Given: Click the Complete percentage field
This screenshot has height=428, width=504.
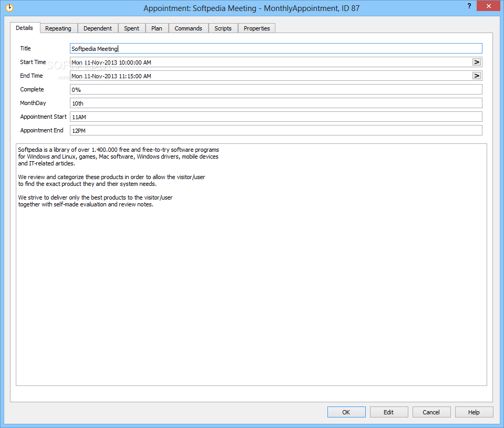Looking at the screenshot, I should click(x=276, y=90).
